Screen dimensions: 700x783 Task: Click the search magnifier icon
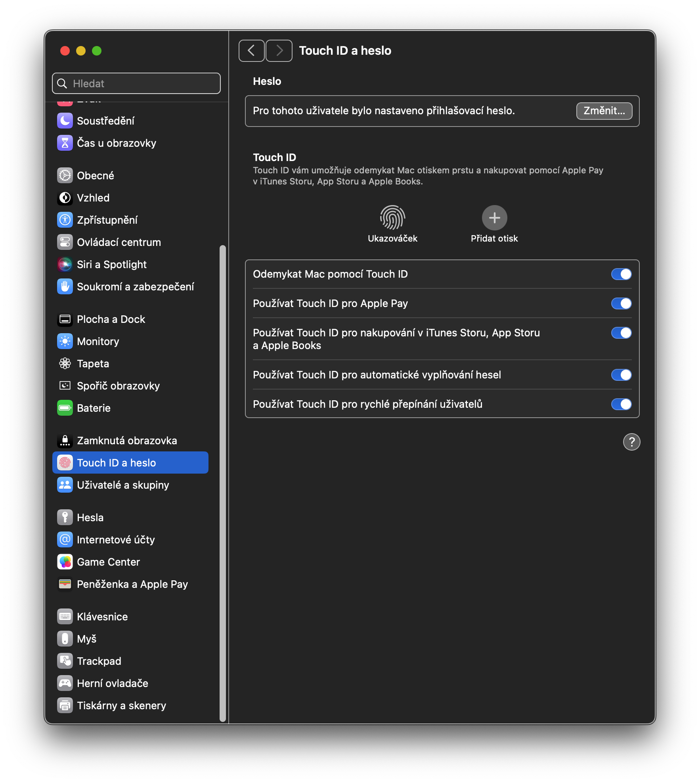[x=62, y=83]
